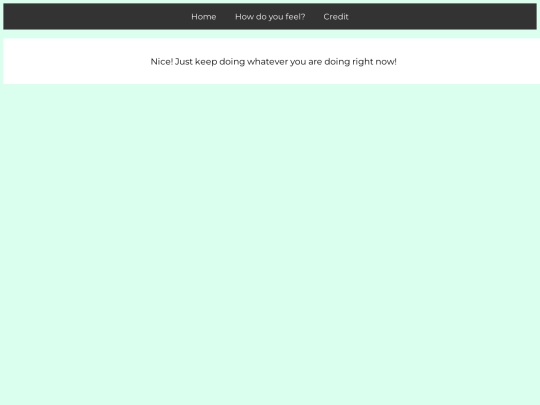Screen dimensions: 540x405
Task: Open the Credit page link
Action: 336,17
